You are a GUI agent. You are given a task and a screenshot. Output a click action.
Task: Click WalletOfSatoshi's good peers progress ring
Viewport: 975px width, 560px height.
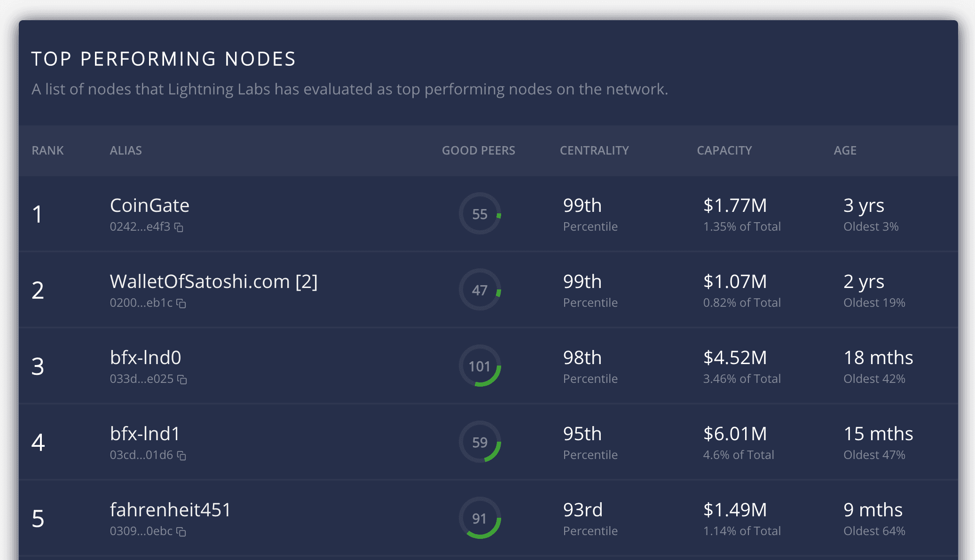[480, 290]
